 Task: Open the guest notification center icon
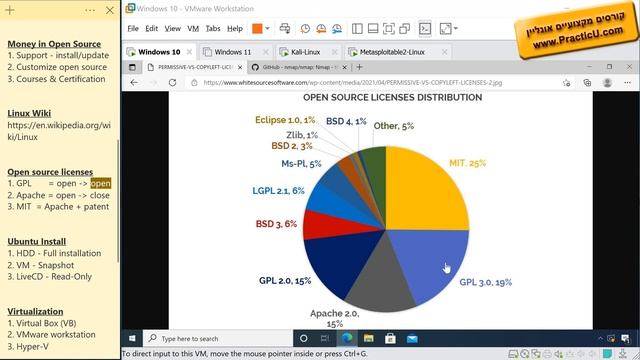coord(625,338)
